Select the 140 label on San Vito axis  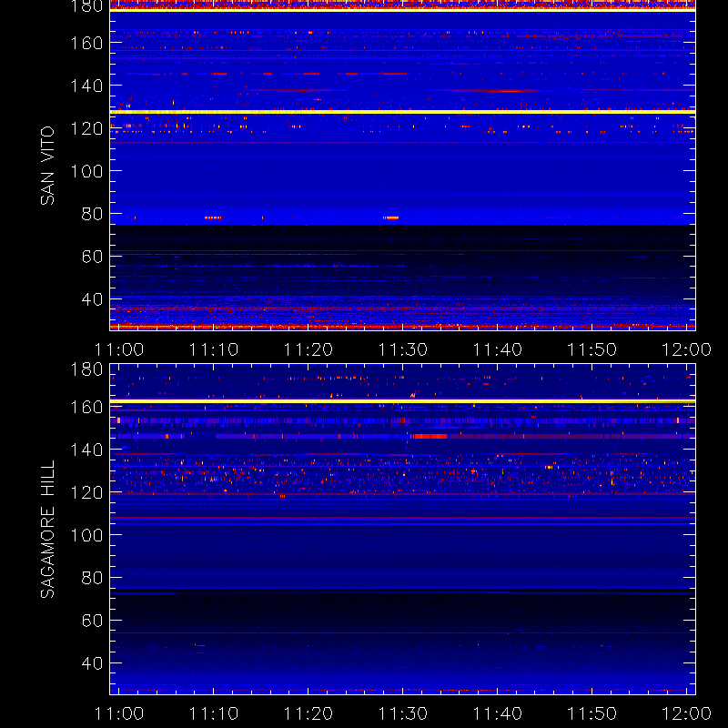[86, 86]
